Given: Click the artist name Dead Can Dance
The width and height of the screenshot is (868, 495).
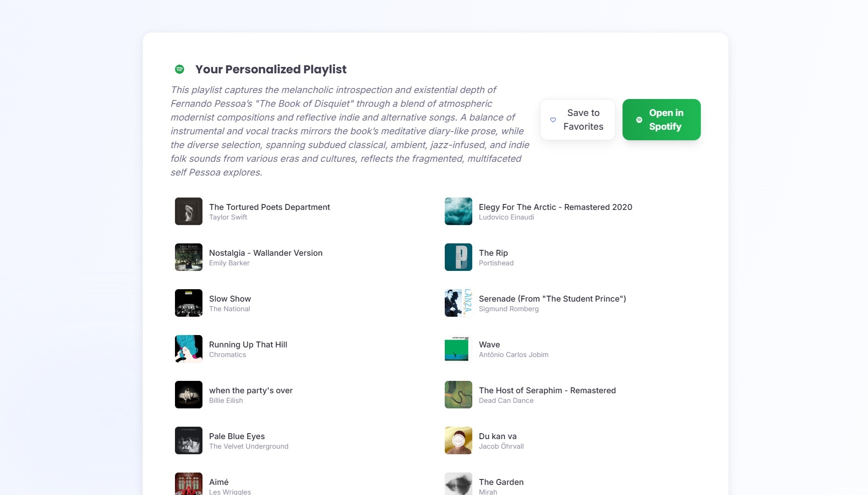Looking at the screenshot, I should click(506, 401).
